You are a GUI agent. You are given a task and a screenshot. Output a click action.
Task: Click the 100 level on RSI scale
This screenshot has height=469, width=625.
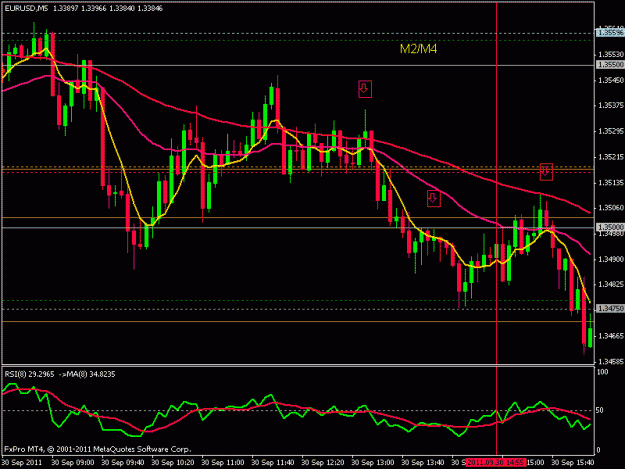pos(603,372)
